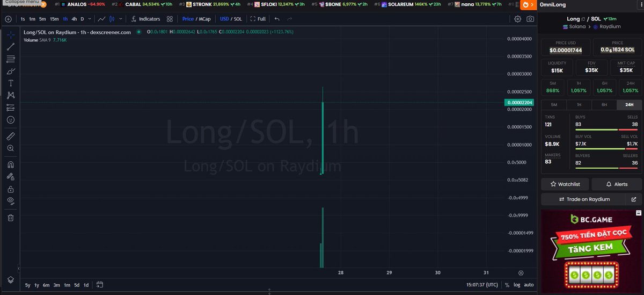The height and width of the screenshot is (295, 644).
Task: Select the crosshair cursor tool
Action: tap(11, 35)
